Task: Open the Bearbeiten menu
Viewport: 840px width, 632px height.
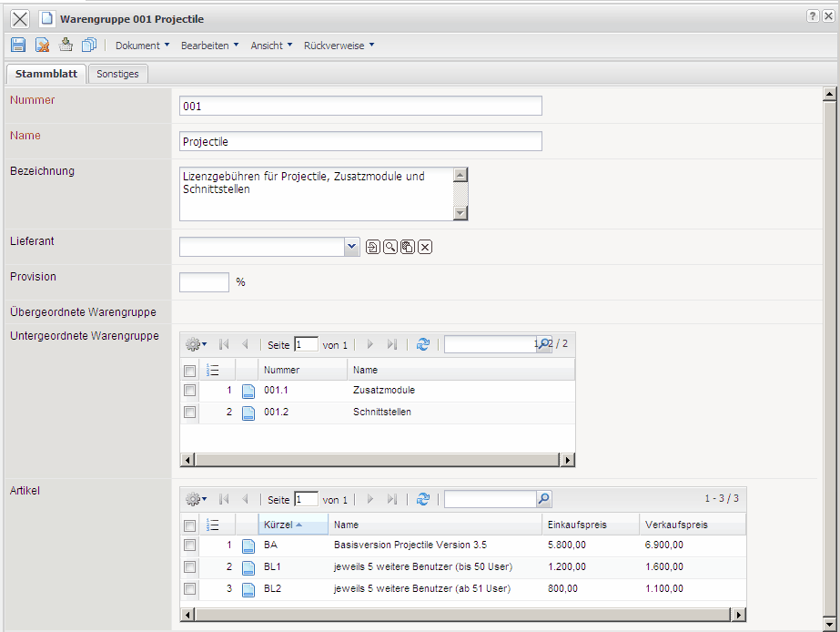Action: tap(209, 46)
